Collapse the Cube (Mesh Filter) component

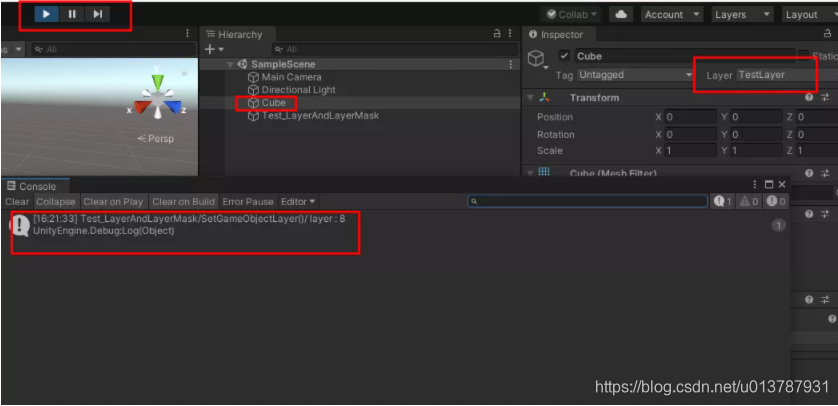(530, 173)
